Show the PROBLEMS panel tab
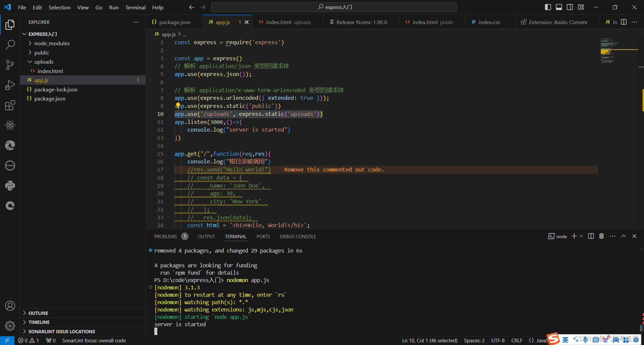The width and height of the screenshot is (644, 345). [x=165, y=236]
